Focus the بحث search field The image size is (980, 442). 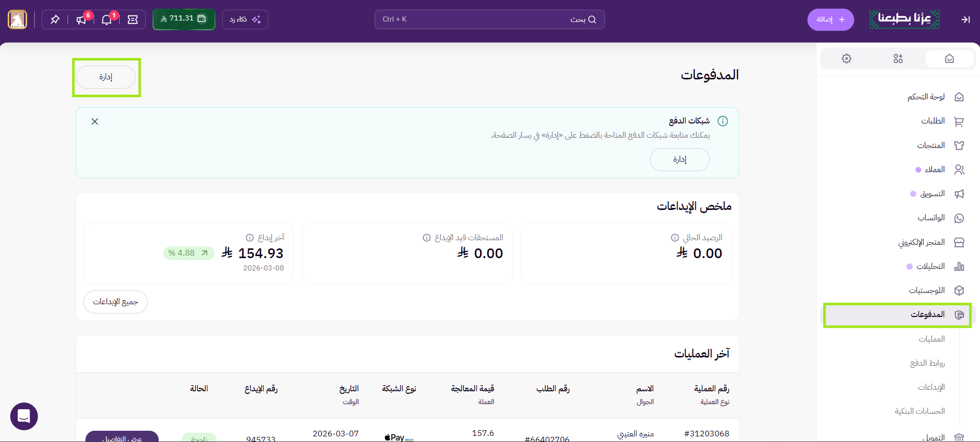(490, 19)
